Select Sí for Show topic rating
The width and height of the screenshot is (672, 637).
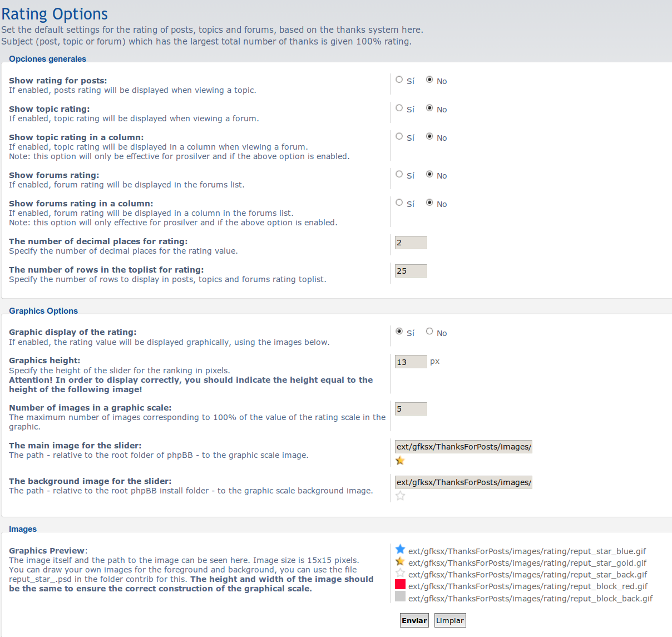pos(399,108)
